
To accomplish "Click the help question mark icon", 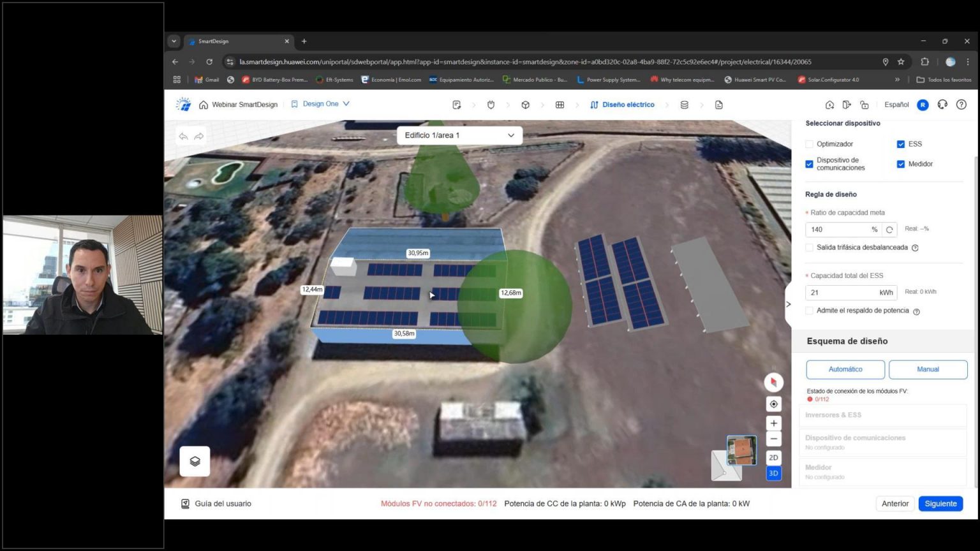I will 961,104.
